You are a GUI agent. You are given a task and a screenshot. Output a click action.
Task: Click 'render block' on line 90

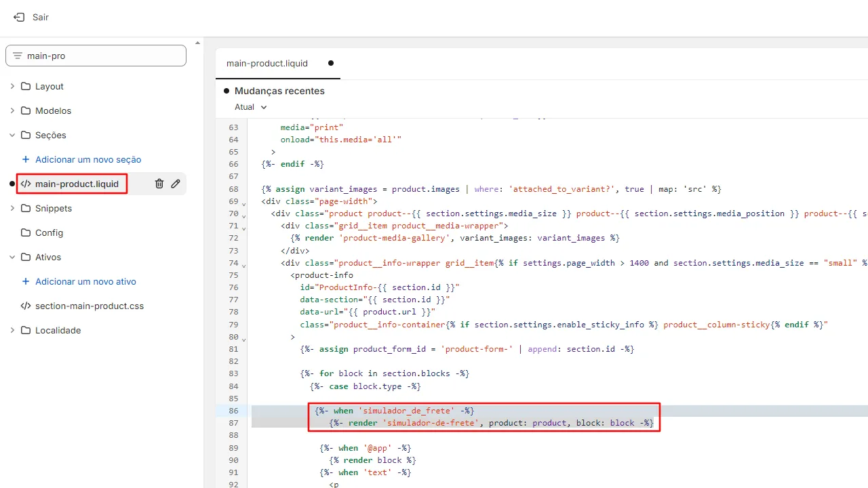(372, 460)
